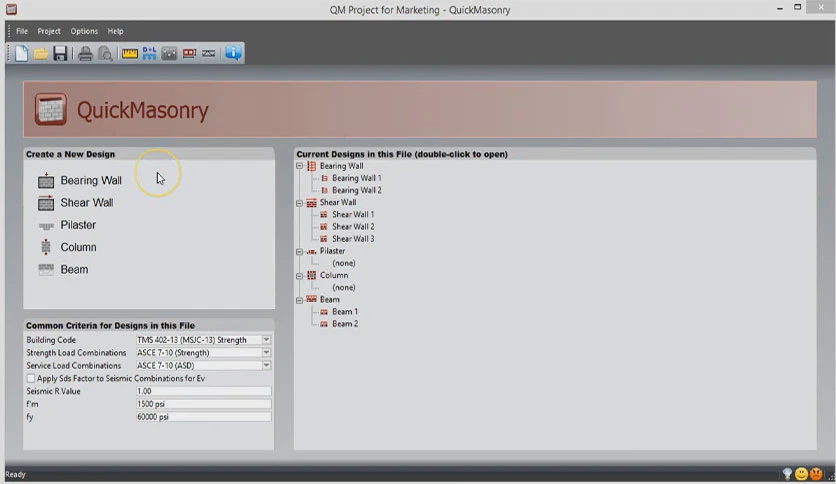Open the Help menu
The height and width of the screenshot is (484, 836).
pyautogui.click(x=115, y=31)
